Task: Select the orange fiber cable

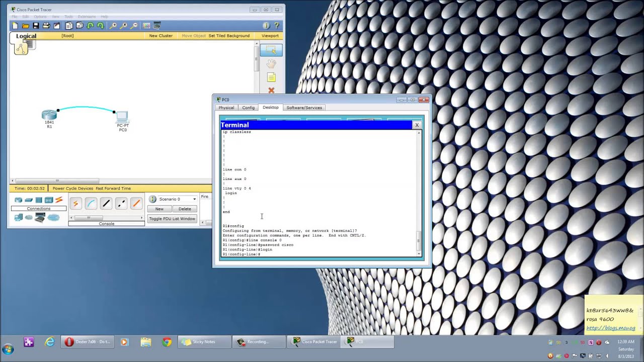Action: (136, 204)
